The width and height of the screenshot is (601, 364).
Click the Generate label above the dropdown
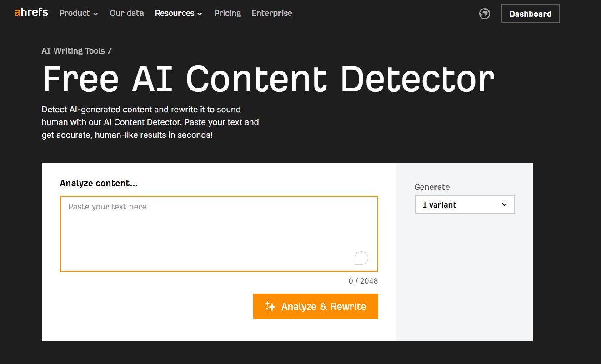pos(432,187)
